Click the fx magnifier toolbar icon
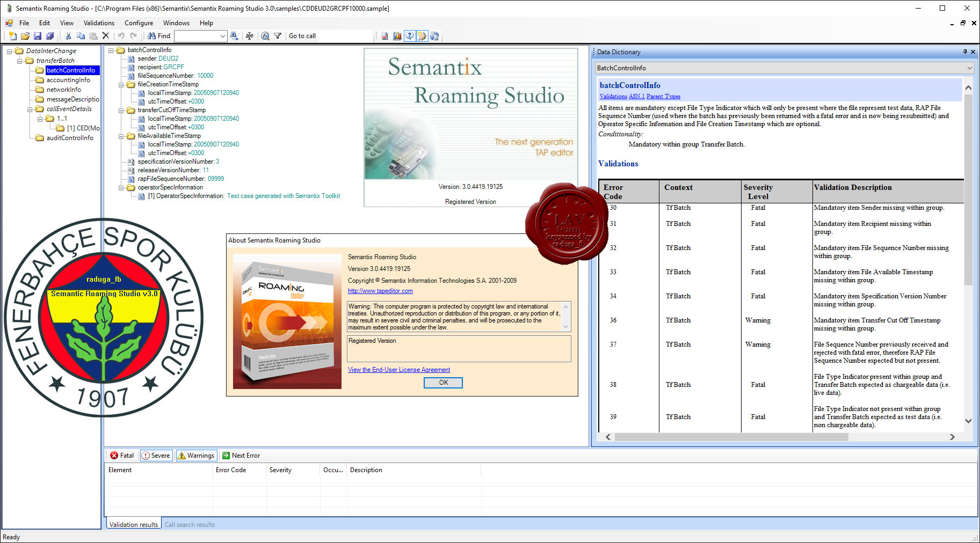 pyautogui.click(x=265, y=36)
